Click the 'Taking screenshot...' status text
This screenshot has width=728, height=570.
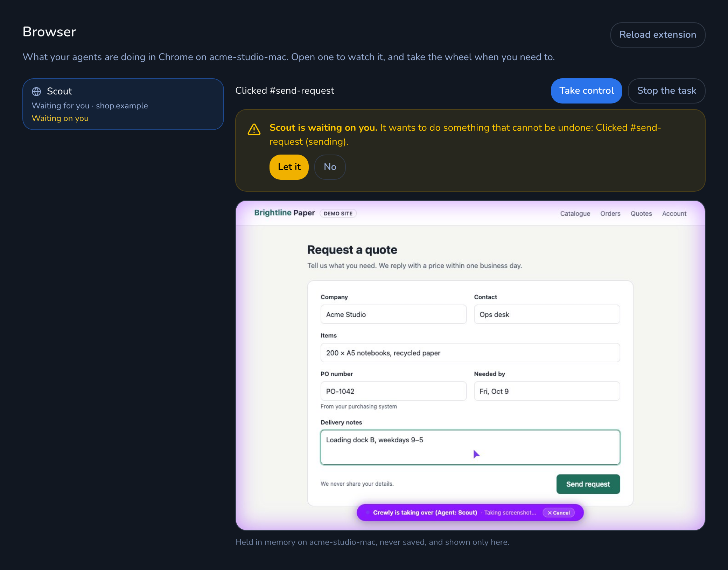pyautogui.click(x=510, y=512)
